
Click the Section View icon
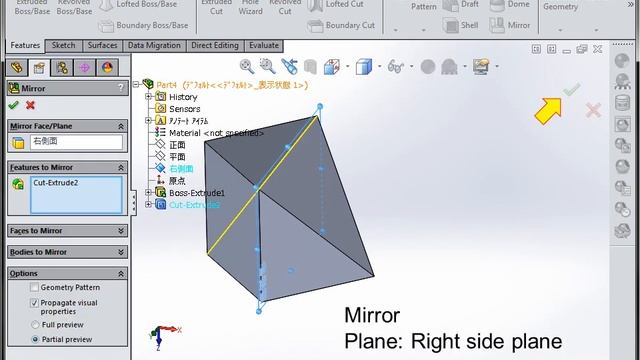pyautogui.click(x=311, y=67)
